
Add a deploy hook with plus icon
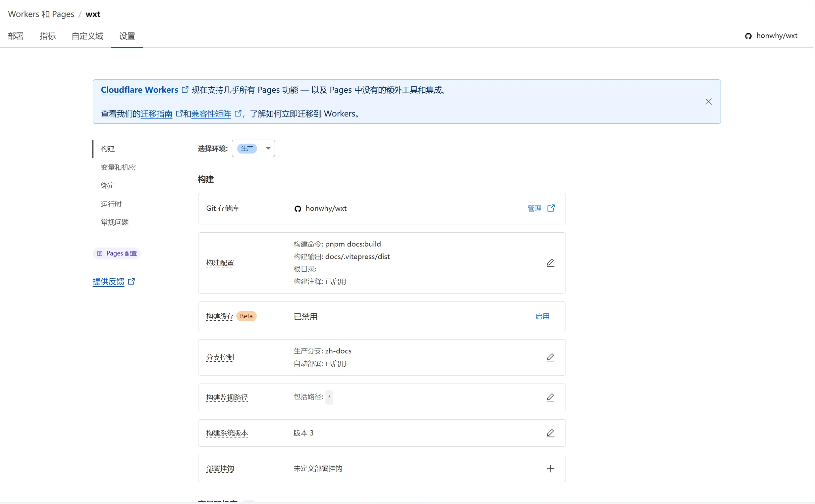point(550,469)
